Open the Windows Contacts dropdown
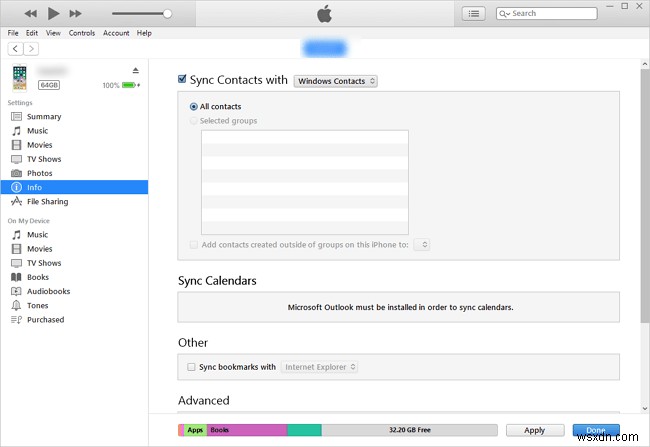 [335, 81]
